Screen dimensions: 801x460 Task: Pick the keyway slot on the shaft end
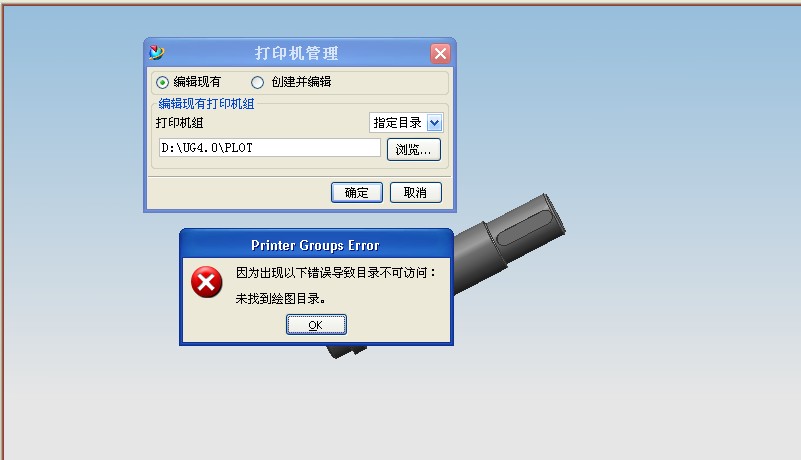[x=525, y=228]
